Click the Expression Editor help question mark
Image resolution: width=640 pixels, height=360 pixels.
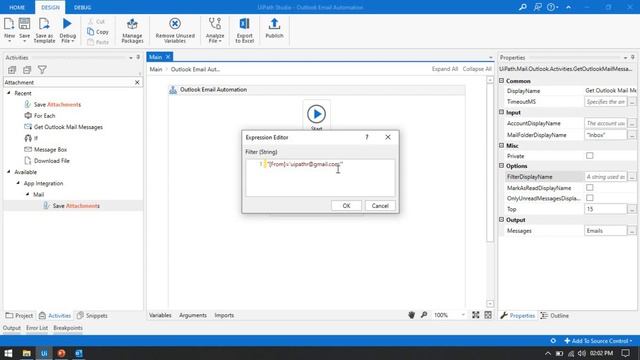coord(367,137)
